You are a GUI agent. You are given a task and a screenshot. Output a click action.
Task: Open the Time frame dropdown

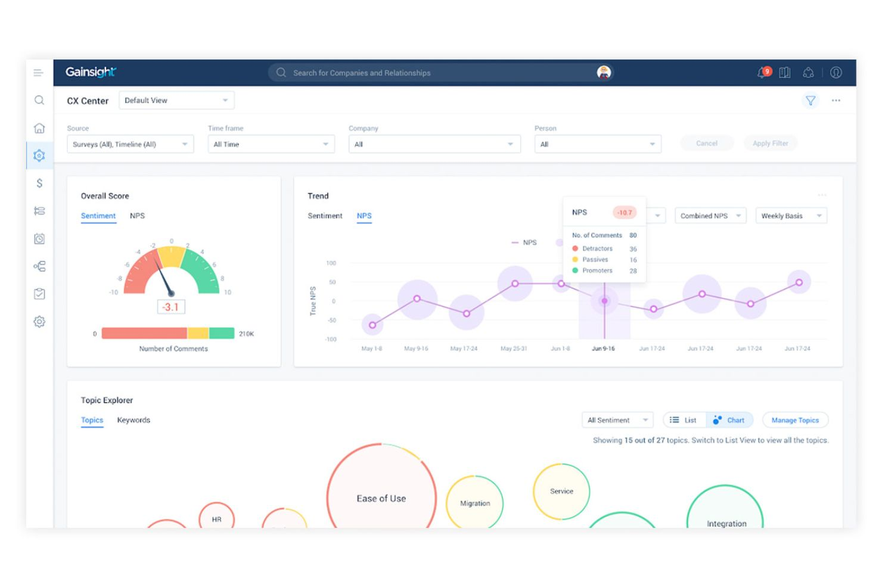coord(271,144)
